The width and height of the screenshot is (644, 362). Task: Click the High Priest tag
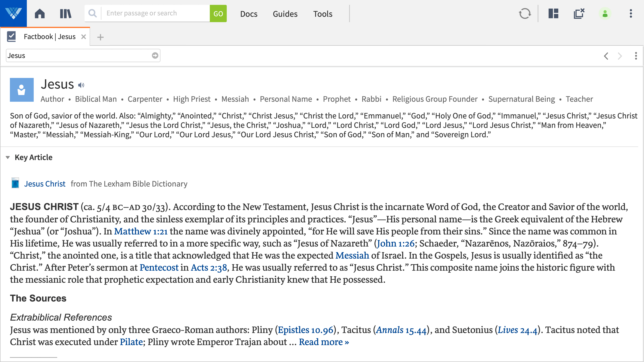(192, 99)
